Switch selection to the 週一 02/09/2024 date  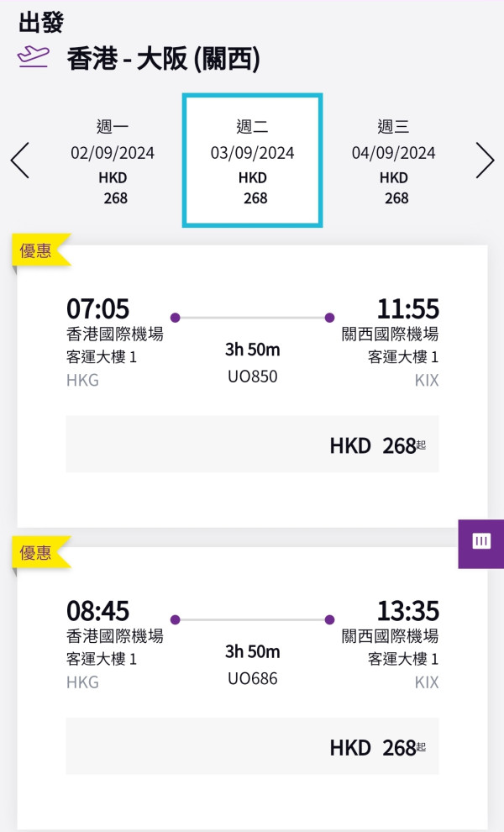click(113, 160)
